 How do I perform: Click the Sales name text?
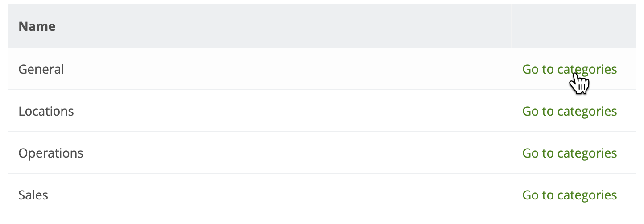point(33,195)
